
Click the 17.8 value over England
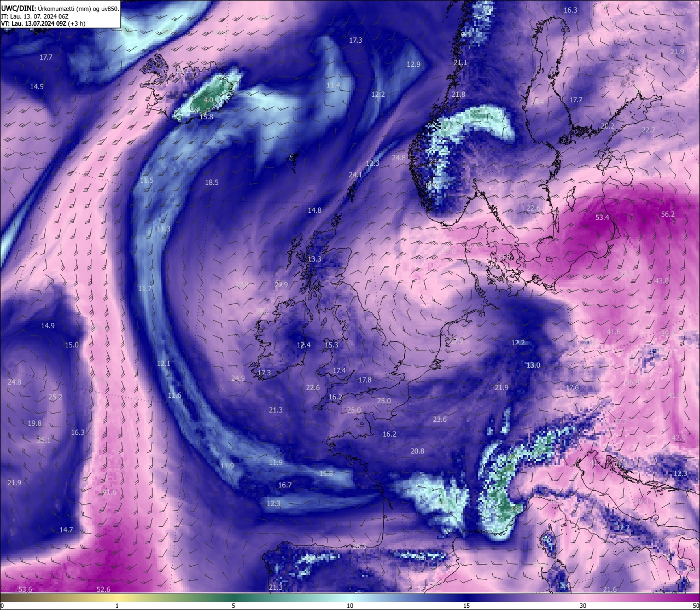click(x=365, y=380)
